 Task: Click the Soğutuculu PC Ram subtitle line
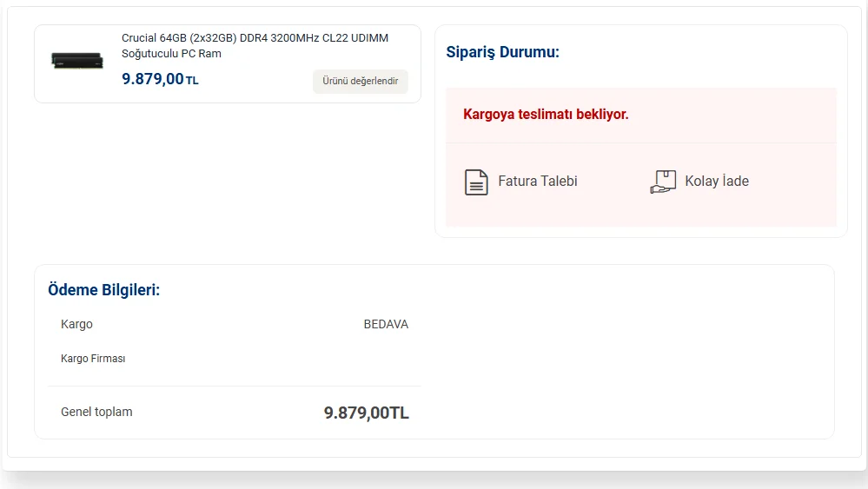[x=171, y=54]
